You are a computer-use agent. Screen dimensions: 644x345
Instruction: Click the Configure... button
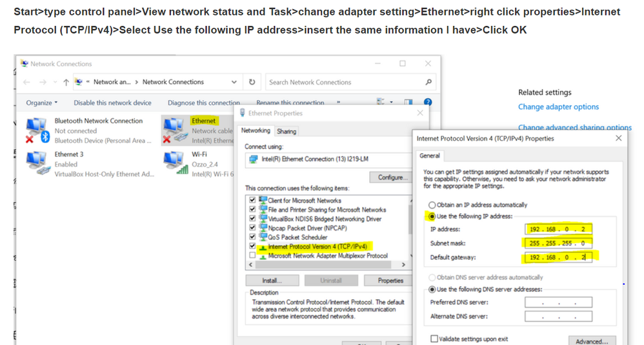[390, 177]
